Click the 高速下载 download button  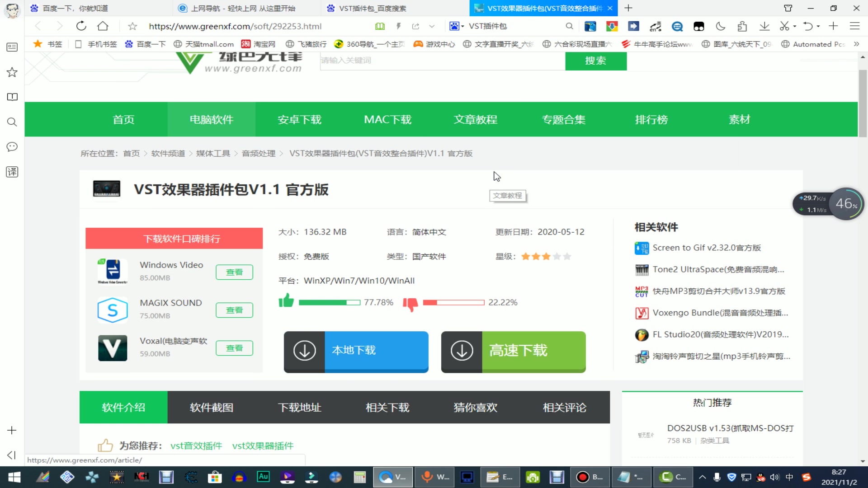coord(514,352)
